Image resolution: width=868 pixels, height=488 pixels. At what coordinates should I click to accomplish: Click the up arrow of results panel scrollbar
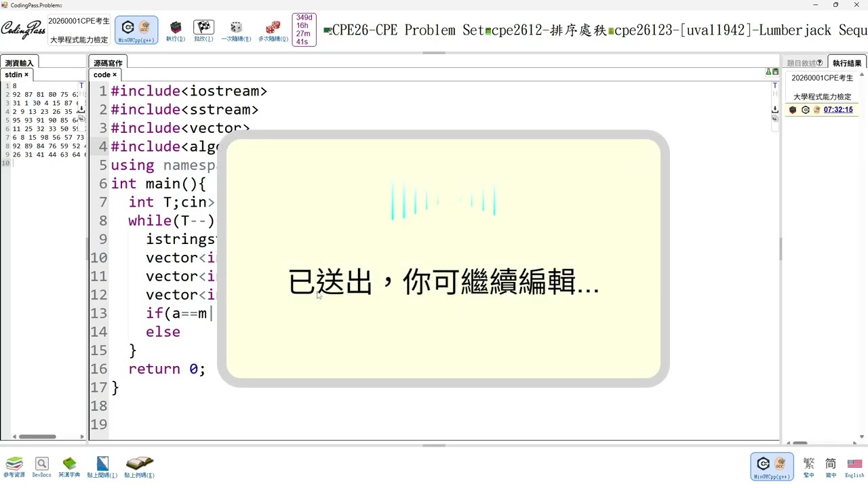pyautogui.click(x=862, y=76)
